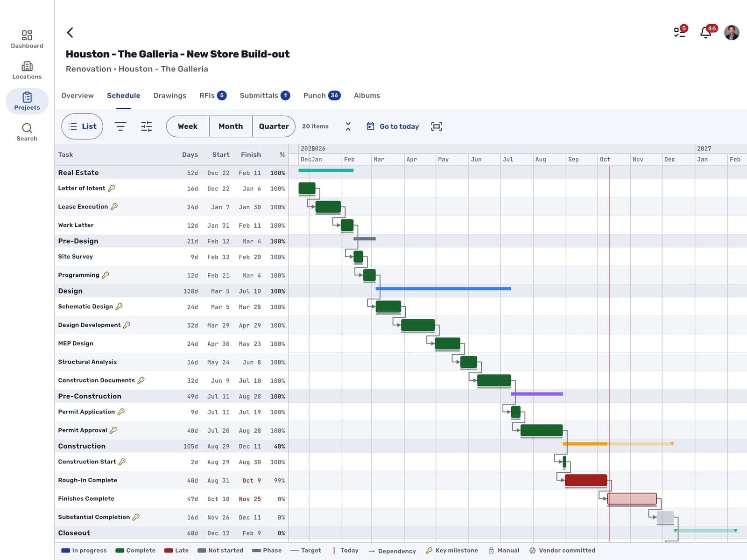
Task: Open the Dashboard sidebar icon
Action: [x=27, y=39]
